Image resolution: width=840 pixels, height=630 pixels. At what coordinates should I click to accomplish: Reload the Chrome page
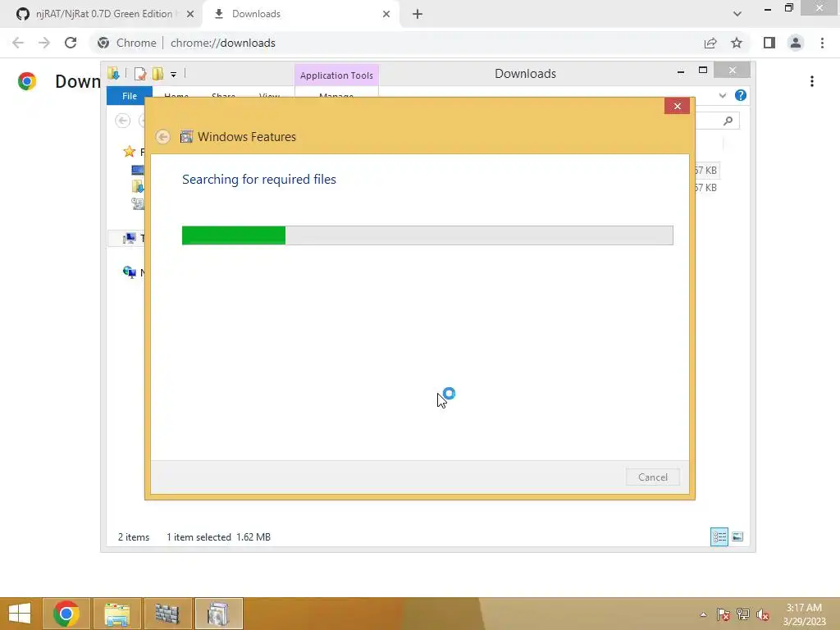click(x=71, y=43)
